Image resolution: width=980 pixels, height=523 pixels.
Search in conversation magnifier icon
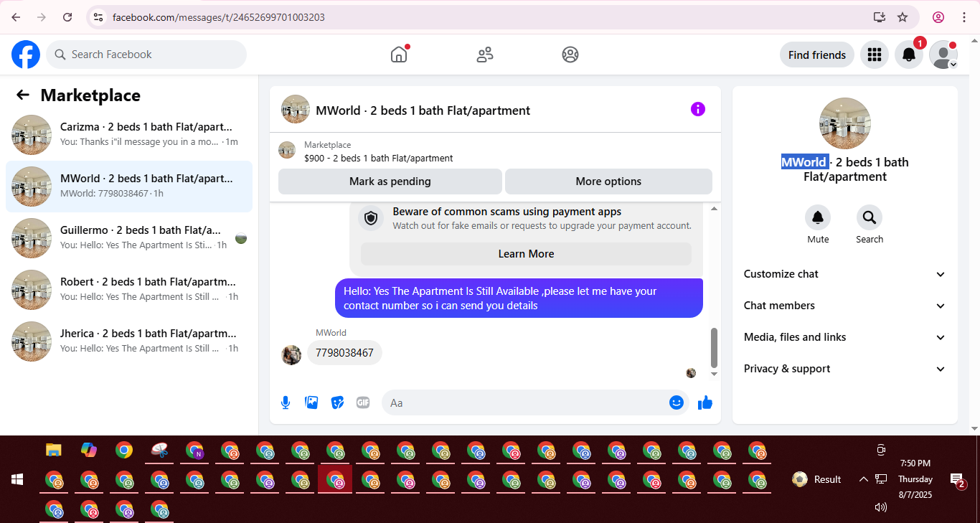pos(870,217)
